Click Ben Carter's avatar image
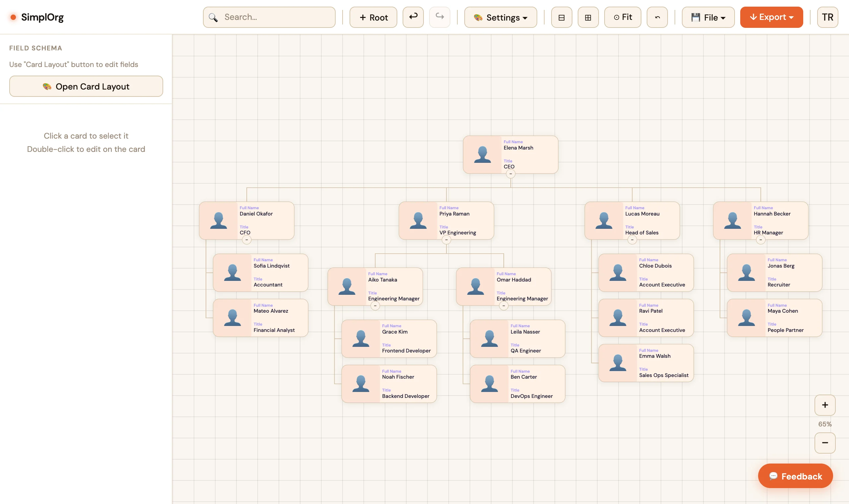Screen dimensions: 849x504 (490, 384)
